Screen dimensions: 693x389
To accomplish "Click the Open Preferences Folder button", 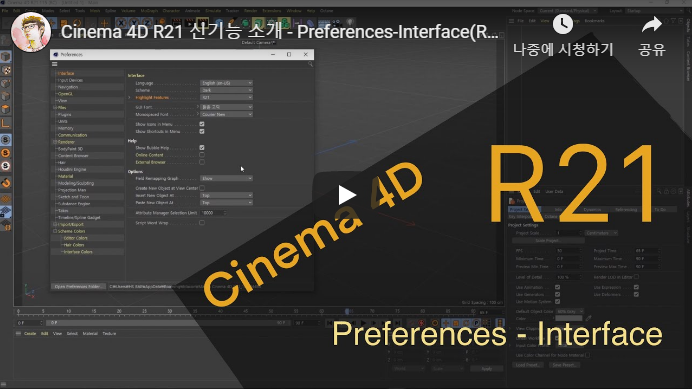I will point(78,286).
